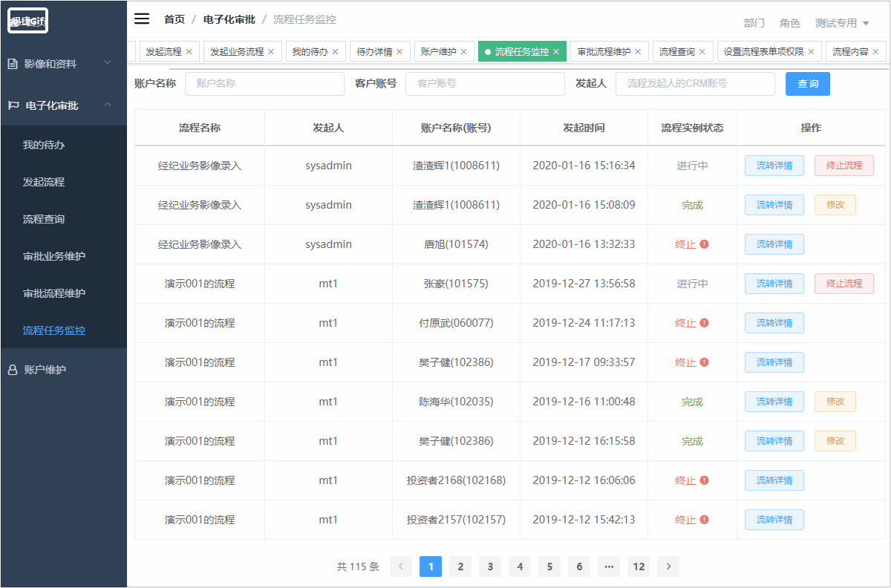Click 终止流程 for 2020-01-16 15:16:34 row

pyautogui.click(x=844, y=166)
